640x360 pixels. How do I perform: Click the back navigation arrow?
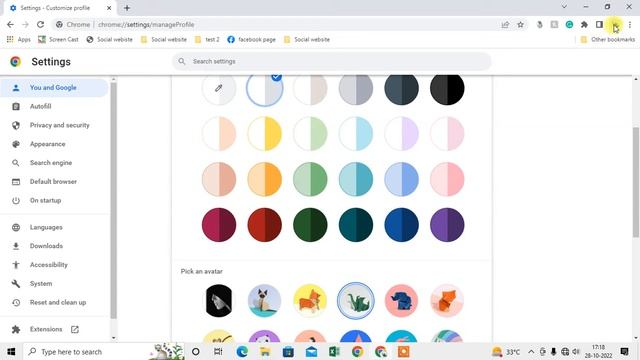tap(11, 24)
